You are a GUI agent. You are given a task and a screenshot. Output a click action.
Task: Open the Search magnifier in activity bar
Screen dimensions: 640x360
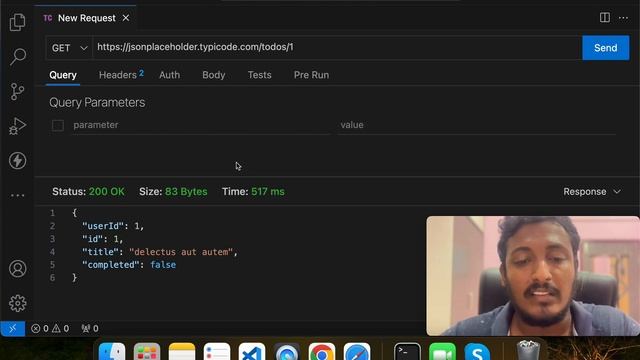(18, 56)
